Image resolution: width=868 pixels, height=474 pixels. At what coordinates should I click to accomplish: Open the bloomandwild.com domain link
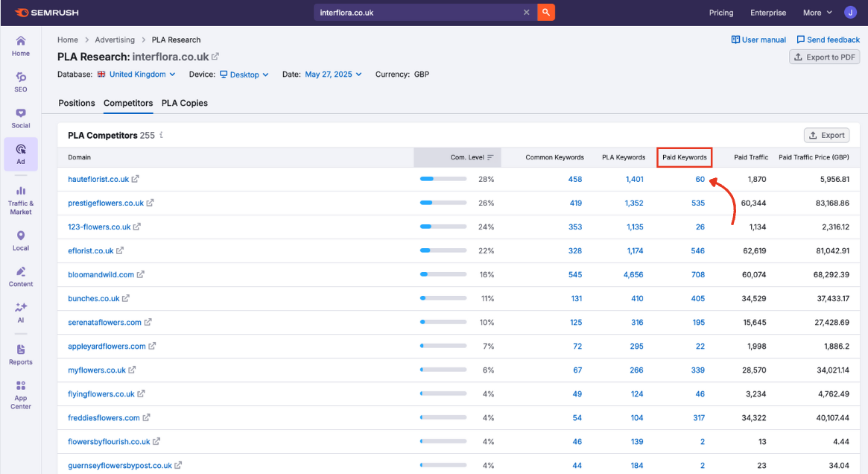pos(101,274)
